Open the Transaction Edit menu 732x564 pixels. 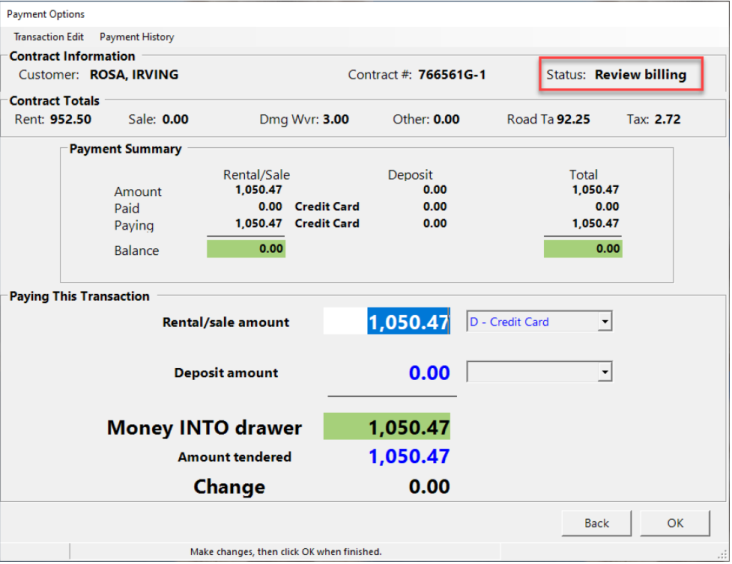pyautogui.click(x=49, y=37)
